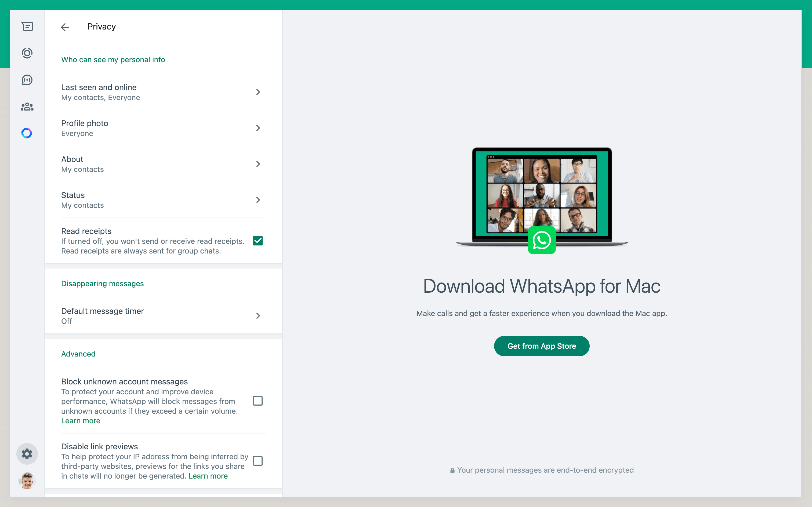
Task: Open the Status updates icon
Action: (27, 53)
